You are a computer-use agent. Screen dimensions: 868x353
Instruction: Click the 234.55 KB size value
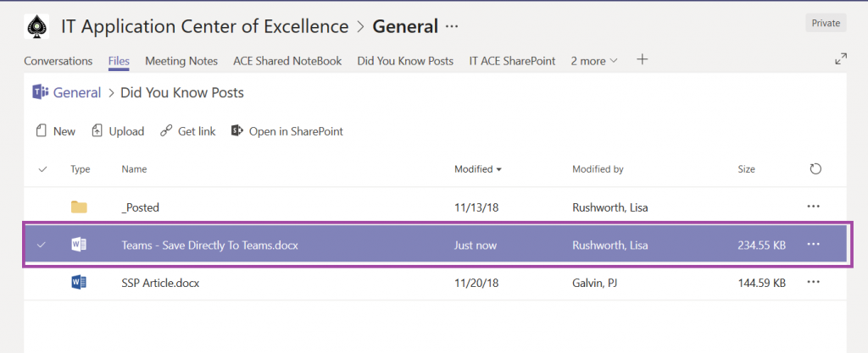coord(761,245)
